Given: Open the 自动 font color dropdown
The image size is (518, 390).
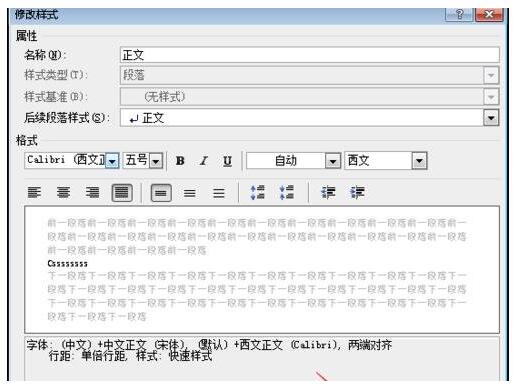Looking at the screenshot, I should point(333,161).
